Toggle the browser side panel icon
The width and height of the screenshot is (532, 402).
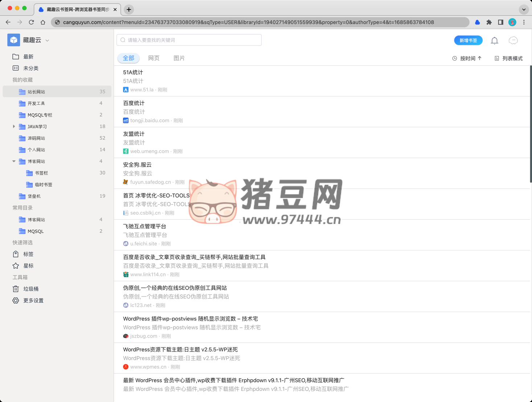501,22
